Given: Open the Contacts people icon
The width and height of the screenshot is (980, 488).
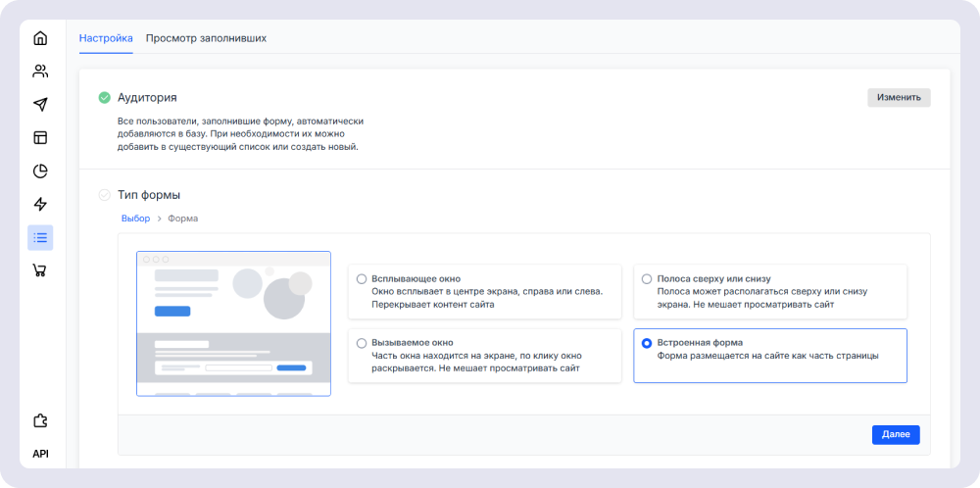Looking at the screenshot, I should click(x=40, y=72).
